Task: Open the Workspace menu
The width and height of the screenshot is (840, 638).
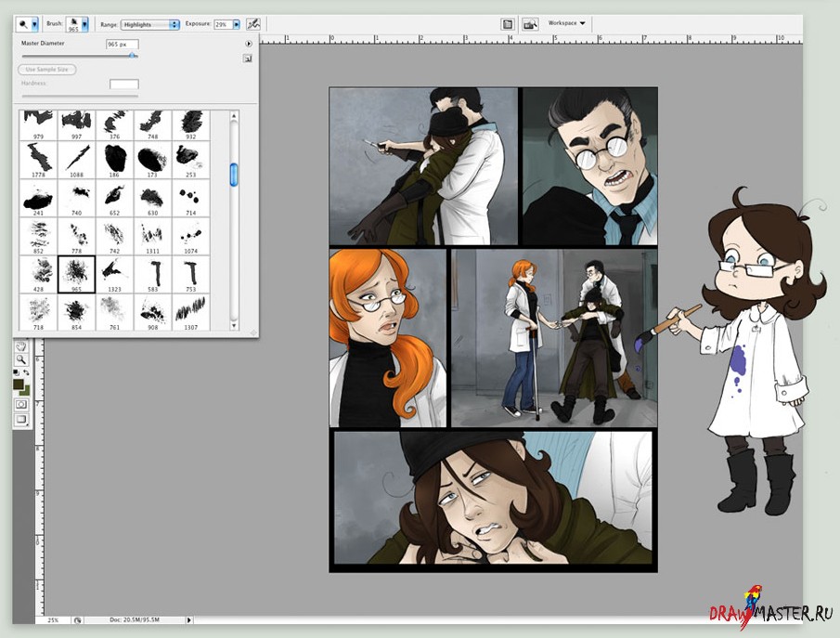Action: tap(566, 23)
